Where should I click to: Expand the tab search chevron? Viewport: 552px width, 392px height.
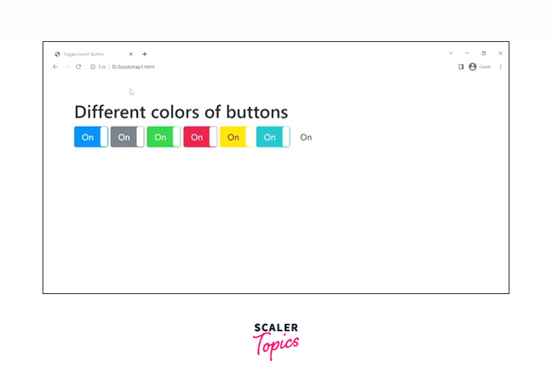pos(451,53)
